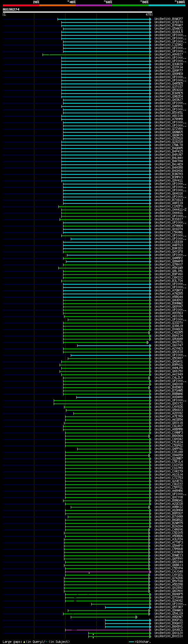Image resolution: width=188 pixels, height=644 pixels.
Task: Click cyan alignment bar for UniRef100_B9GF11
Action: point(128,620)
